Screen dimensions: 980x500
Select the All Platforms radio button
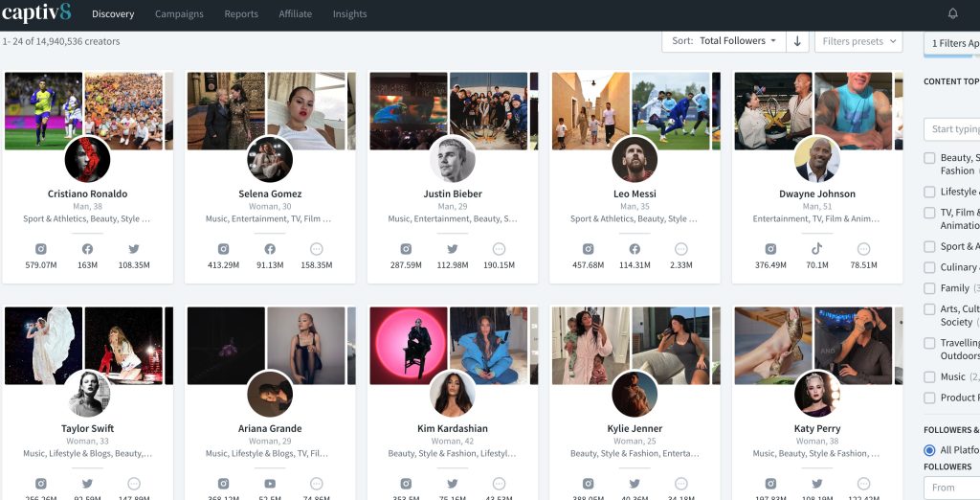(x=929, y=450)
